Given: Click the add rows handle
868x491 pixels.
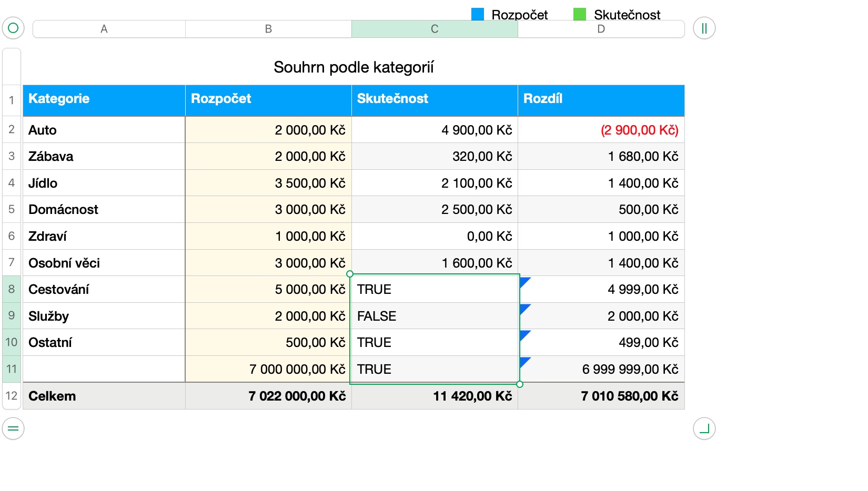Looking at the screenshot, I should (13, 428).
